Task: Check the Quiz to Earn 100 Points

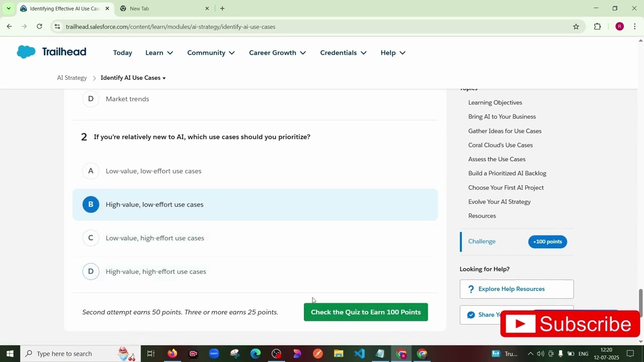Action: coord(366,312)
